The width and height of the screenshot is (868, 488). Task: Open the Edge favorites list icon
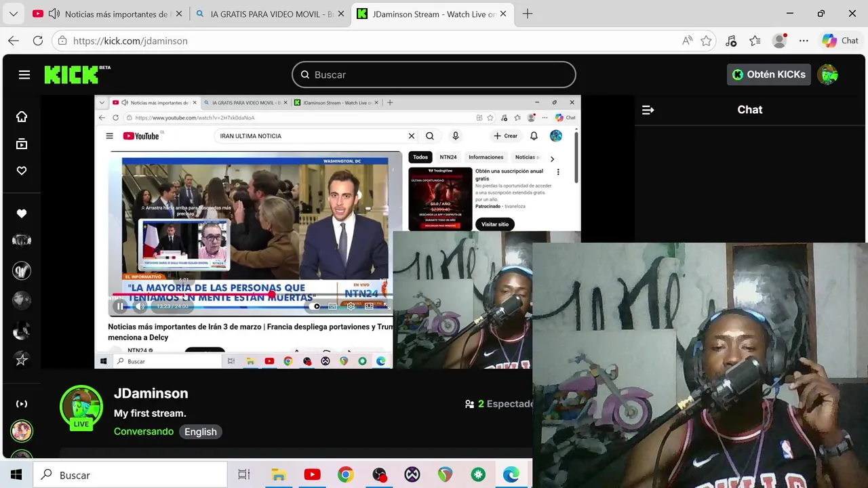coord(755,41)
